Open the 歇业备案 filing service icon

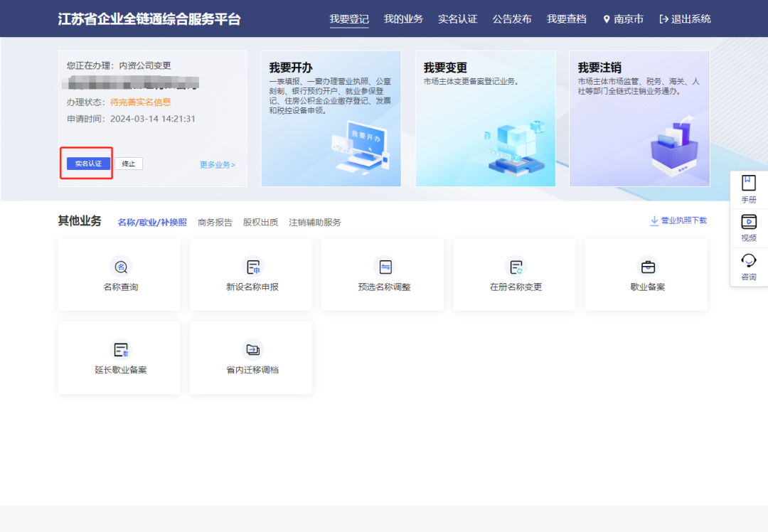pos(646,274)
